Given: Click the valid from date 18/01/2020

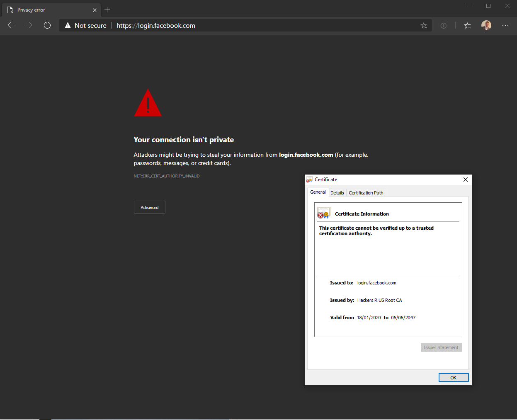Looking at the screenshot, I should pos(369,318).
